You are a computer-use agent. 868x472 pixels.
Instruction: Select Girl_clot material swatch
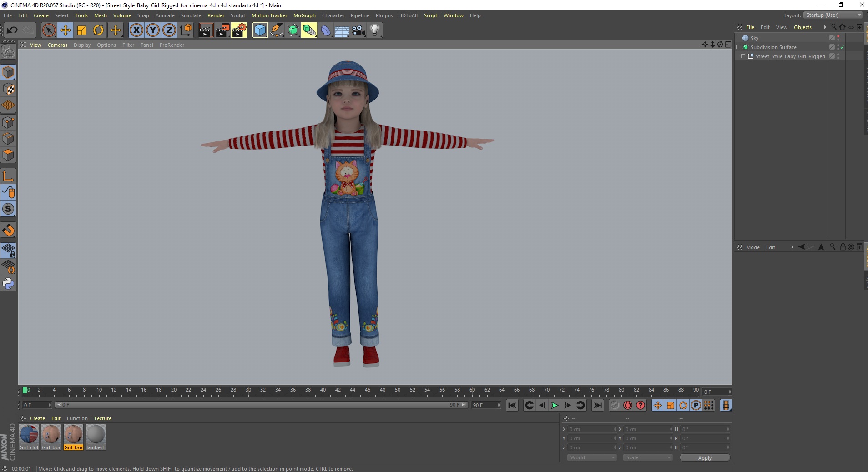[29, 437]
